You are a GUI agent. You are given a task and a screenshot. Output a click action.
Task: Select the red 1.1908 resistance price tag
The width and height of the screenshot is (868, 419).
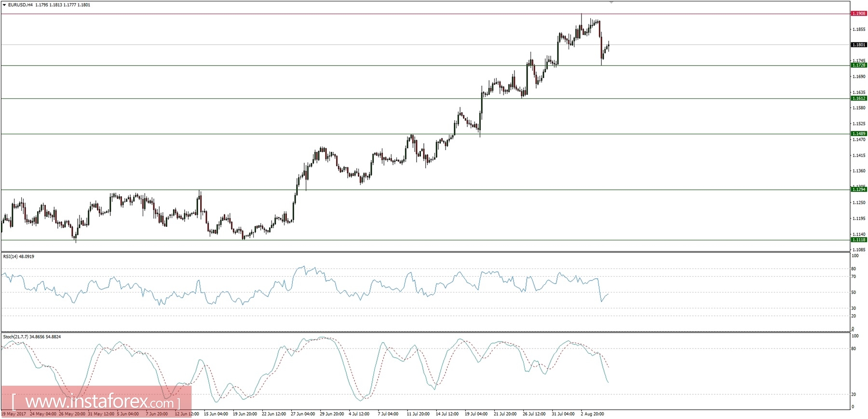click(859, 14)
